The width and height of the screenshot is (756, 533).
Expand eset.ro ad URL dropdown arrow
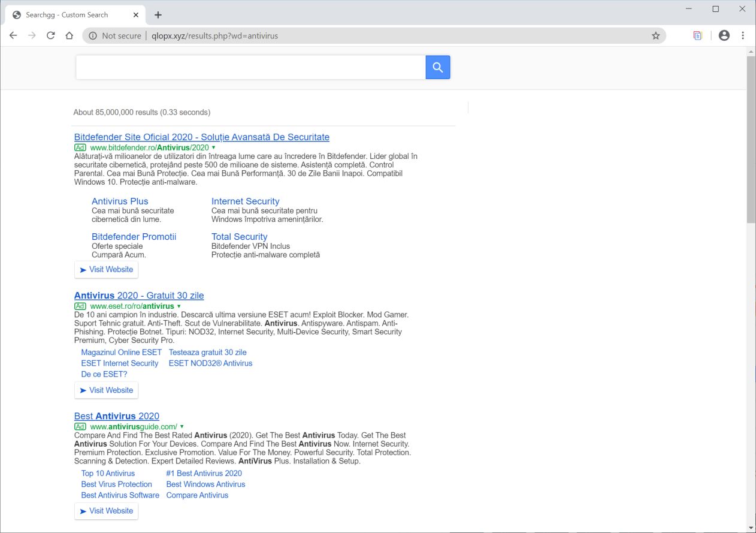(179, 306)
